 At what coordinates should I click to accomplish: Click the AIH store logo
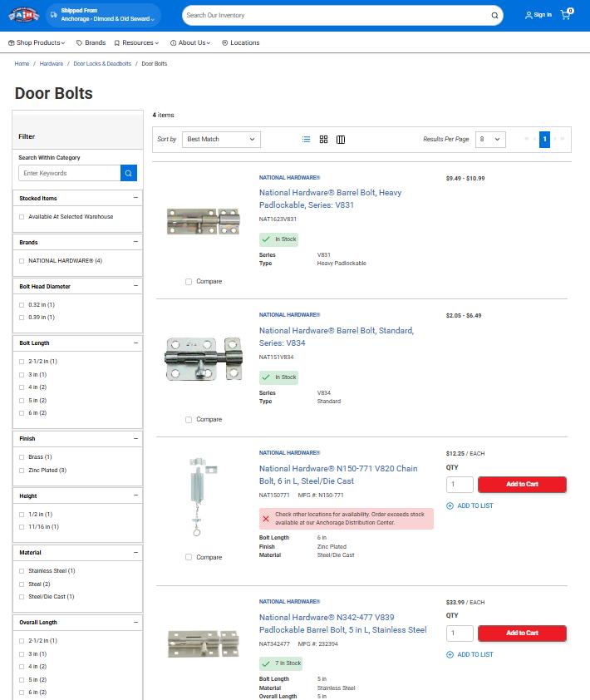click(23, 15)
